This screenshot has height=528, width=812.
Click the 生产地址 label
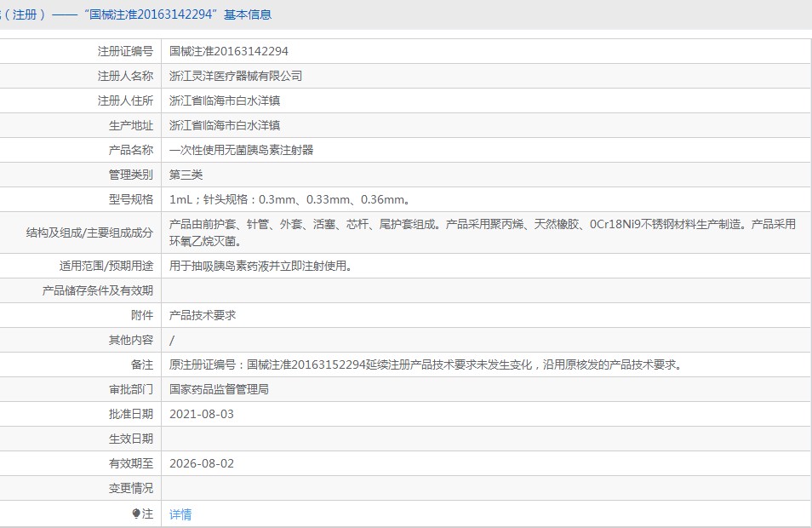pyautogui.click(x=131, y=125)
